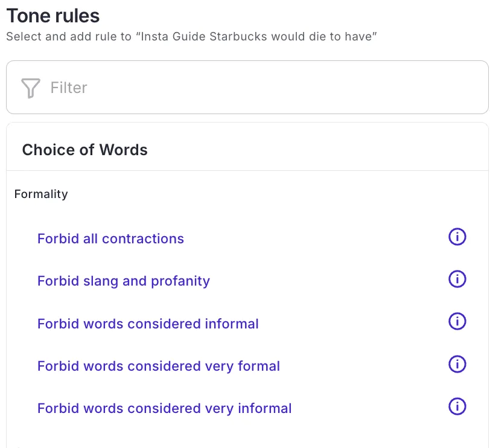
Task: Choose Forbid words considered informal
Action: click(x=148, y=324)
